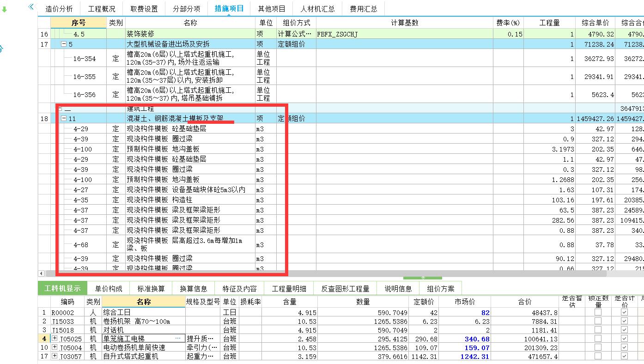Click the horizontal scrollbar left arrow
Screen dimensions: 644x364
pyautogui.click(x=41, y=273)
